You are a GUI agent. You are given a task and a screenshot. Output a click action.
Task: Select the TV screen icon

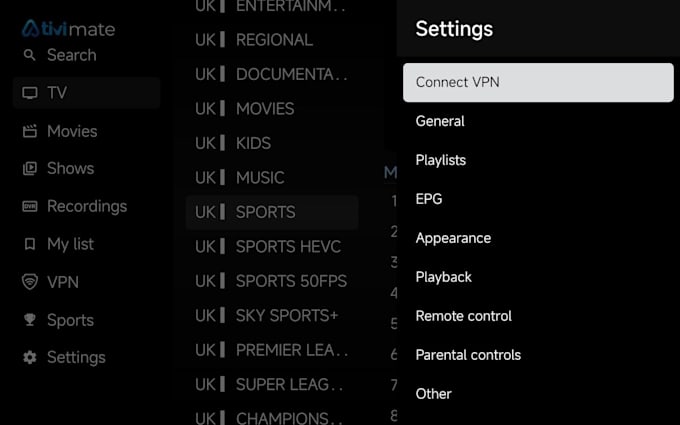tap(29, 93)
